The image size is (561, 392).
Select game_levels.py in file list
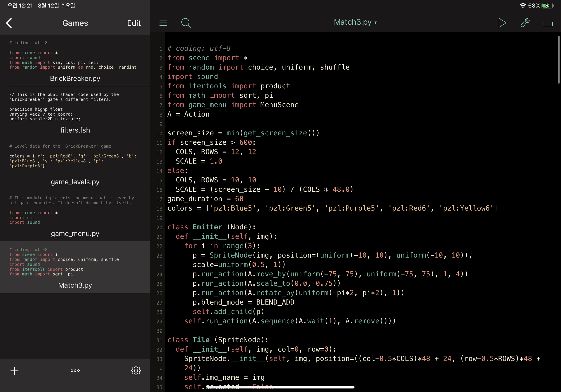click(x=75, y=182)
